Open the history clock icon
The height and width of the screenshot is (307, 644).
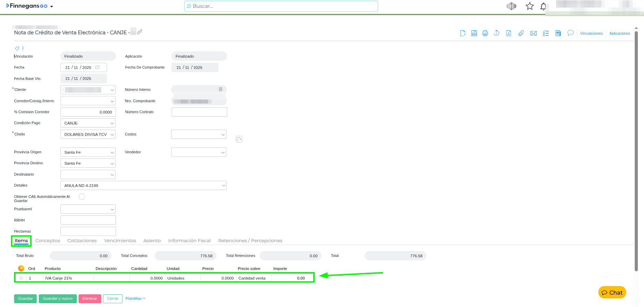[496, 33]
